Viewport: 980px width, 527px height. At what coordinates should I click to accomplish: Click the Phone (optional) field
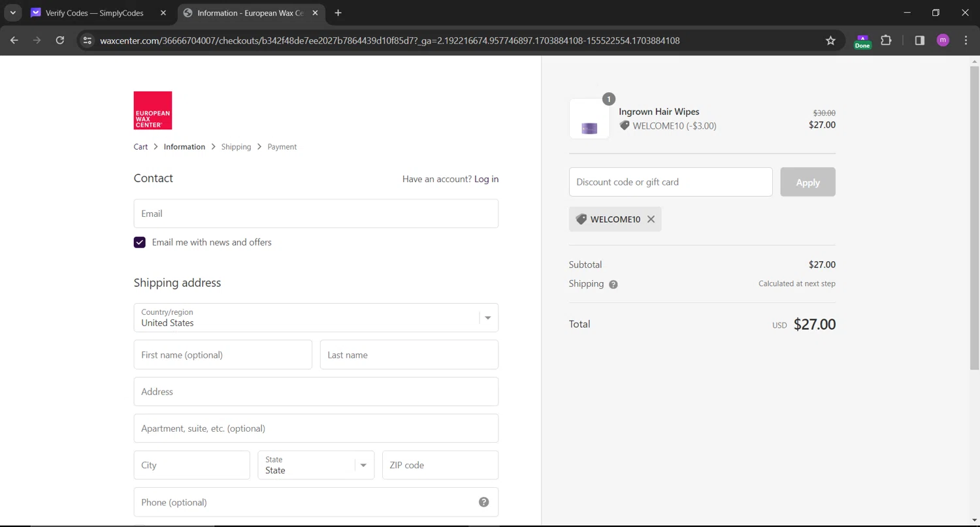[x=316, y=502]
